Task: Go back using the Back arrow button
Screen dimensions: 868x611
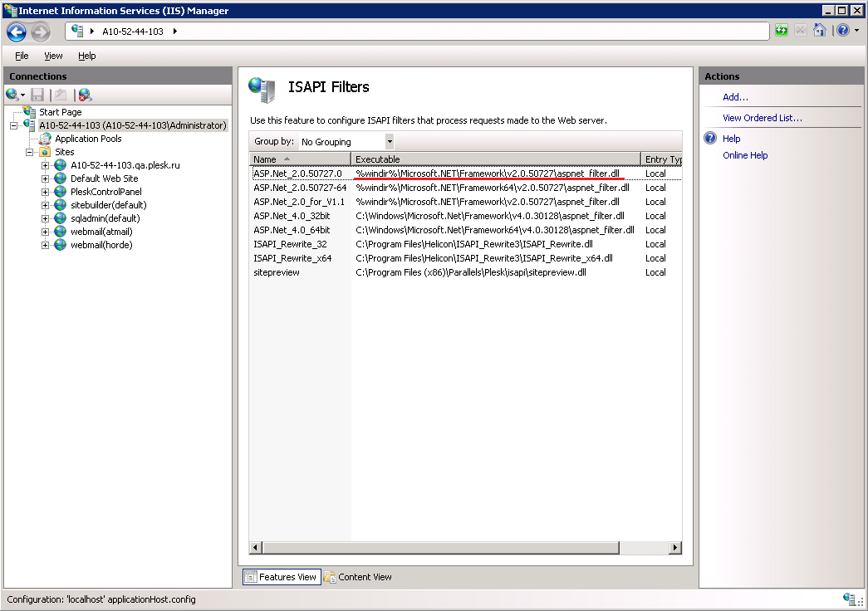Action: (17, 32)
